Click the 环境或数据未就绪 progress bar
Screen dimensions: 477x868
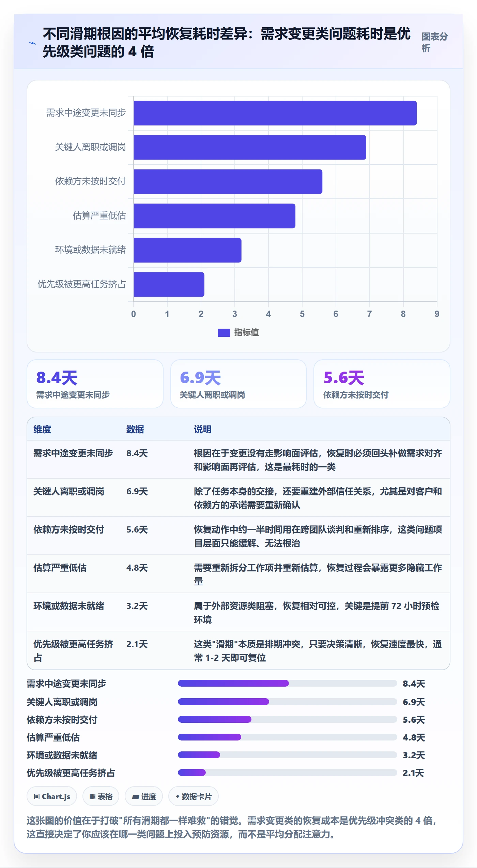point(287,755)
